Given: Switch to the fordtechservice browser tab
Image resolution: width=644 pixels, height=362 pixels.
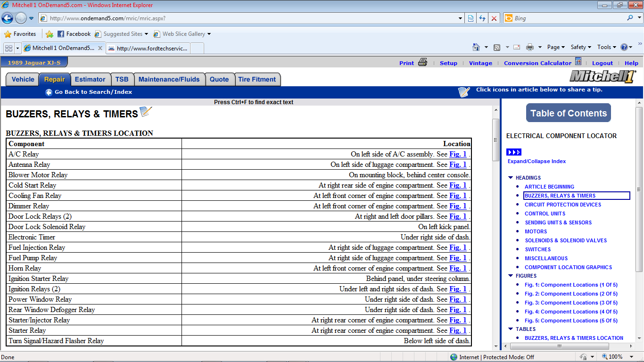Looking at the screenshot, I should (148, 48).
